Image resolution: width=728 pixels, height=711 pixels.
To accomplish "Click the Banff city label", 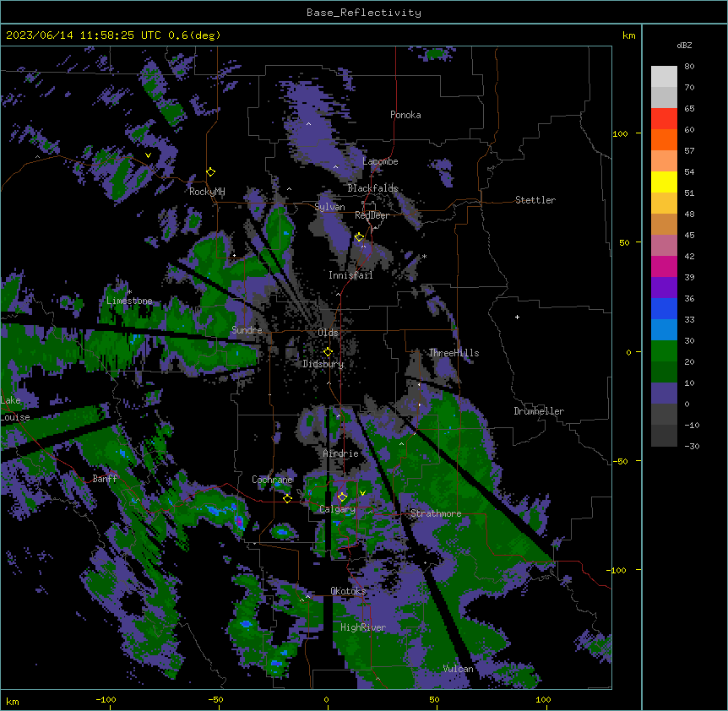I will click(105, 479).
